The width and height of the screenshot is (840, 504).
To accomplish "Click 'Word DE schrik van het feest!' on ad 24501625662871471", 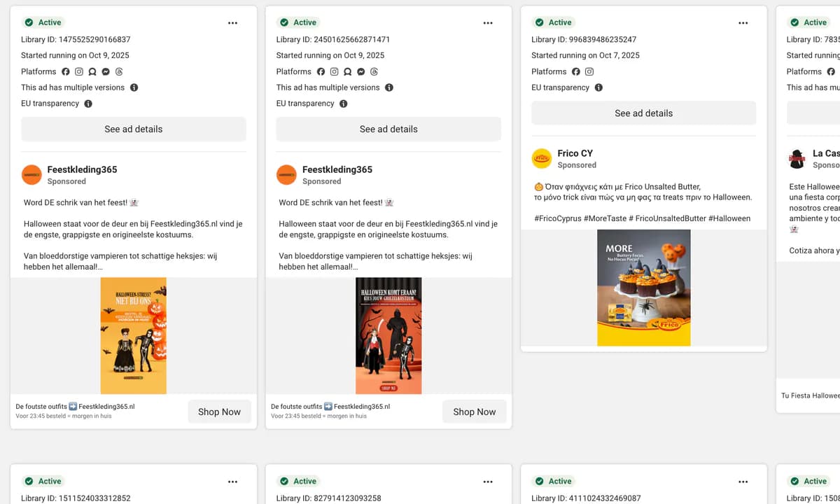I will pyautogui.click(x=330, y=202).
